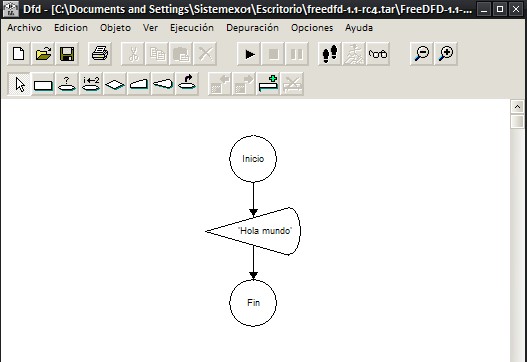The width and height of the screenshot is (527, 362).
Task: Open a file with the folder icon
Action: click(x=43, y=54)
